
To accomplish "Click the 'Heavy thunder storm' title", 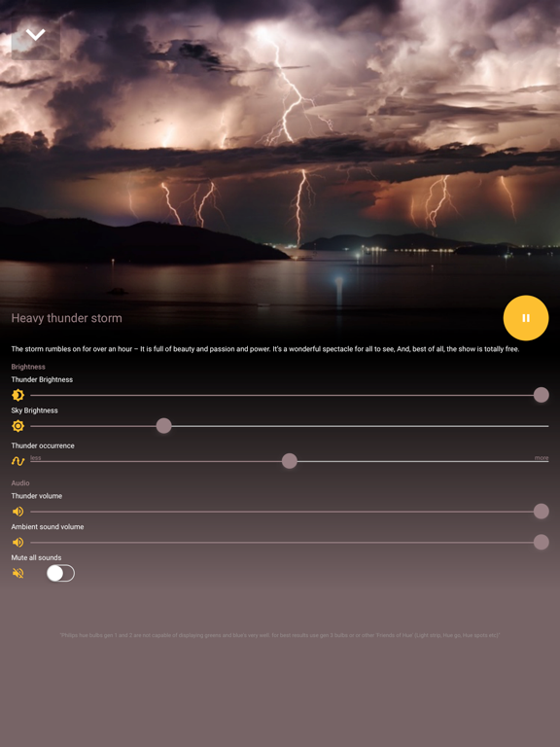I will click(x=67, y=318).
